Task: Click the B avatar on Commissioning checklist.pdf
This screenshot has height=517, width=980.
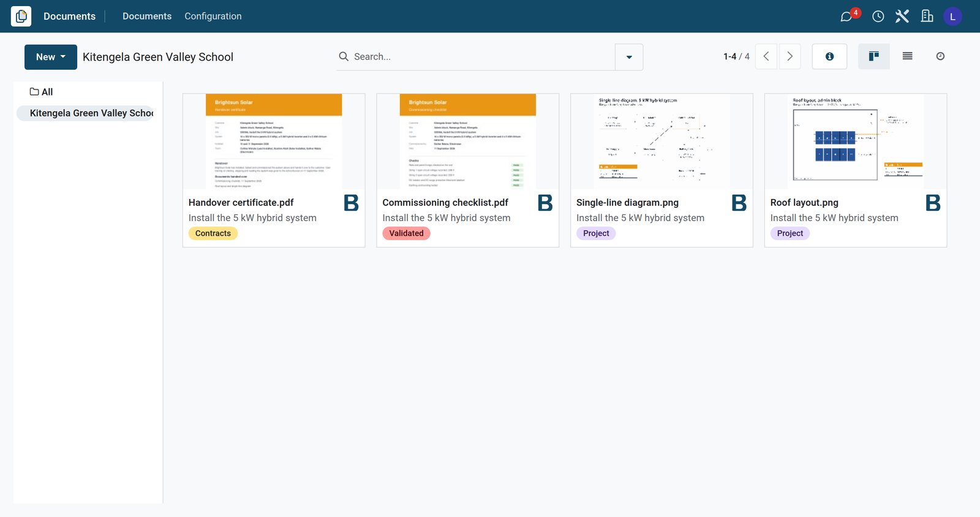Action: (545, 203)
